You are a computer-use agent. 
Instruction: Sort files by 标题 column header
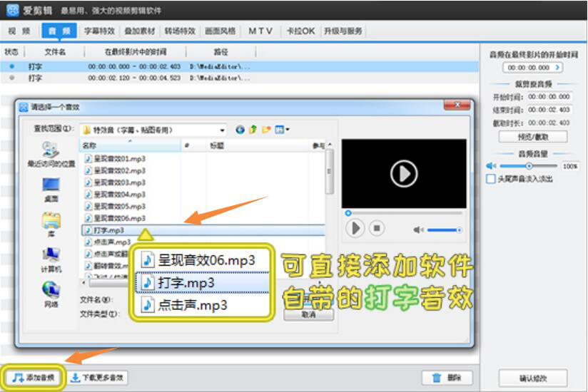pyautogui.click(x=257, y=145)
